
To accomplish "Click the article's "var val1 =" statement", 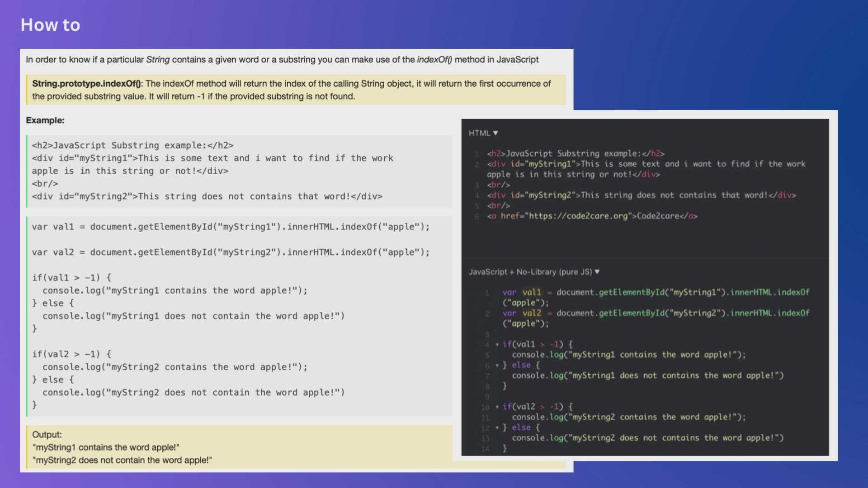I will (x=231, y=227).
